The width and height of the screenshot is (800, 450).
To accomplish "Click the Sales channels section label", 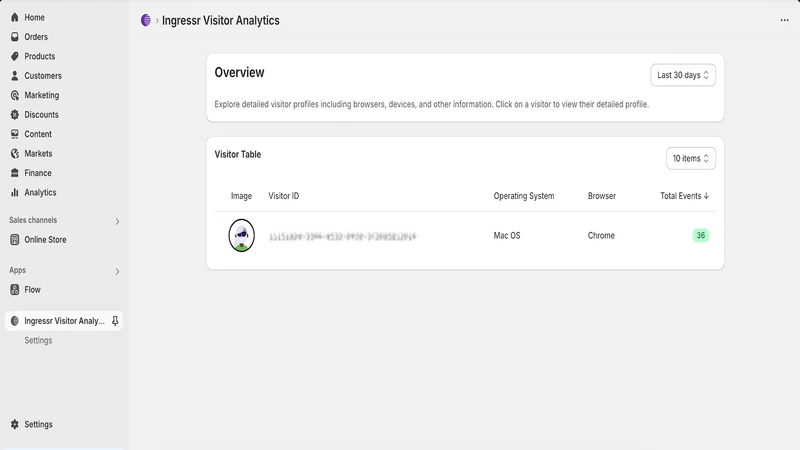I will [33, 220].
